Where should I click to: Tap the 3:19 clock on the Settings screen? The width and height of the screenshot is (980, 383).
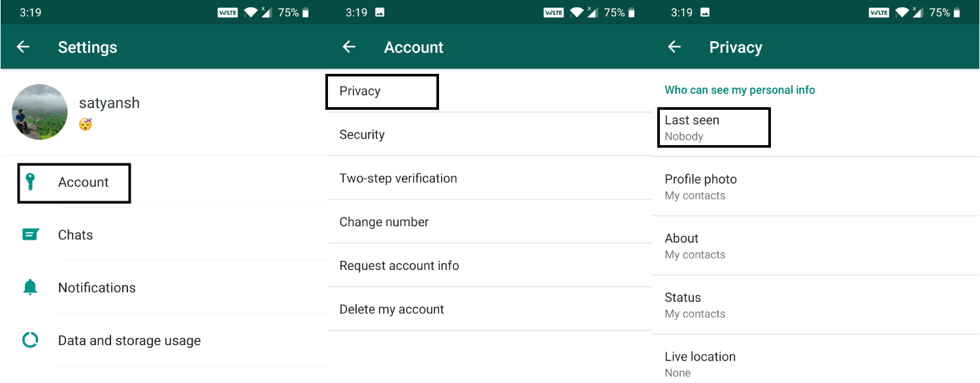pyautogui.click(x=30, y=12)
